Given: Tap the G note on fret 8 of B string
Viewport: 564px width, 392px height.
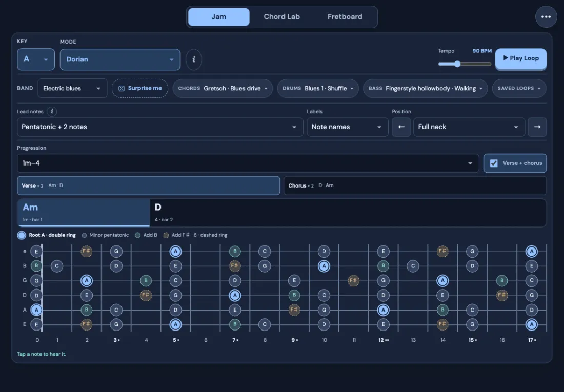Looking at the screenshot, I should 265,266.
